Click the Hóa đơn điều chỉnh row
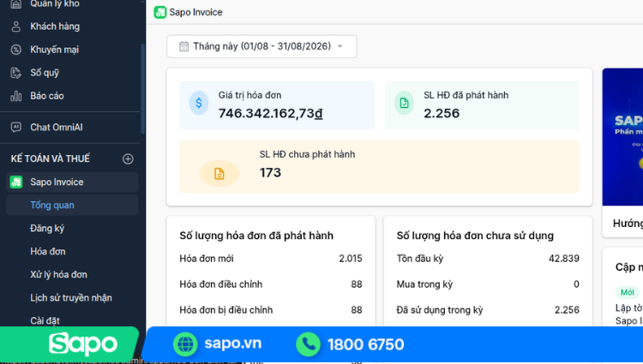643x364 pixels. [271, 284]
